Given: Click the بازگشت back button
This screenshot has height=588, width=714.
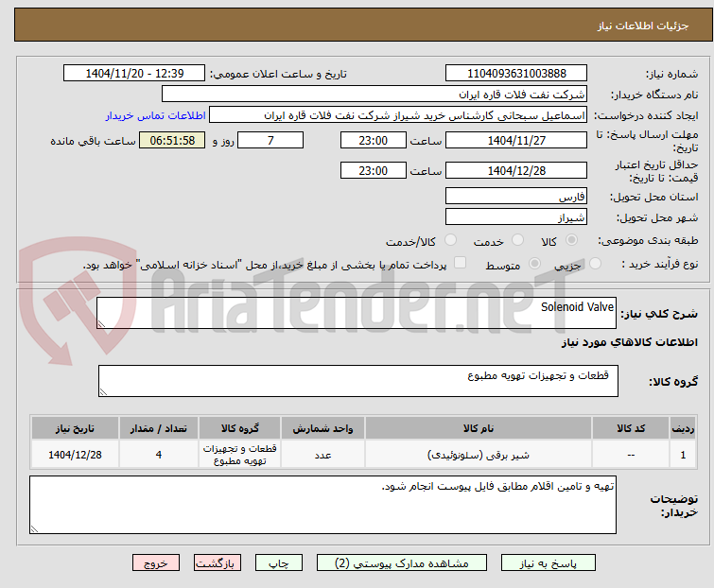Looking at the screenshot, I should pyautogui.click(x=218, y=562).
